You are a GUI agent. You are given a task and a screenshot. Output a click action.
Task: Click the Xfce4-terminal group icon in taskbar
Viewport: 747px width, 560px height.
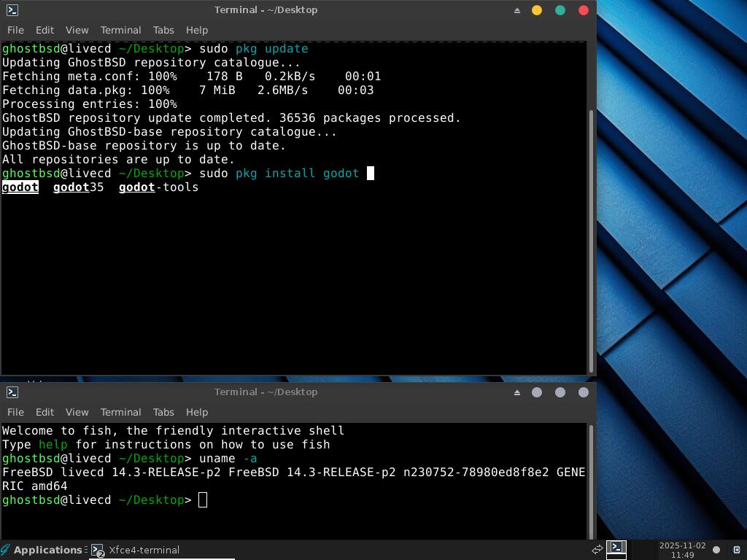pyautogui.click(x=98, y=551)
